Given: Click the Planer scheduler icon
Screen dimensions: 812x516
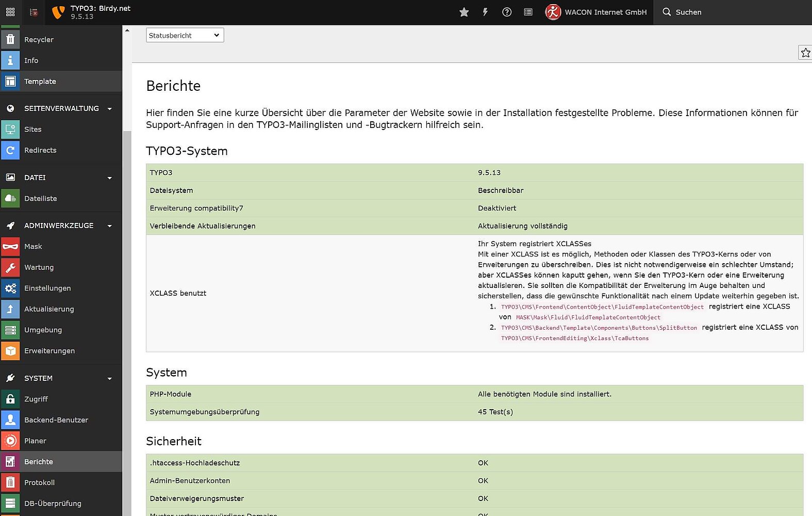Looking at the screenshot, I should 10,441.
